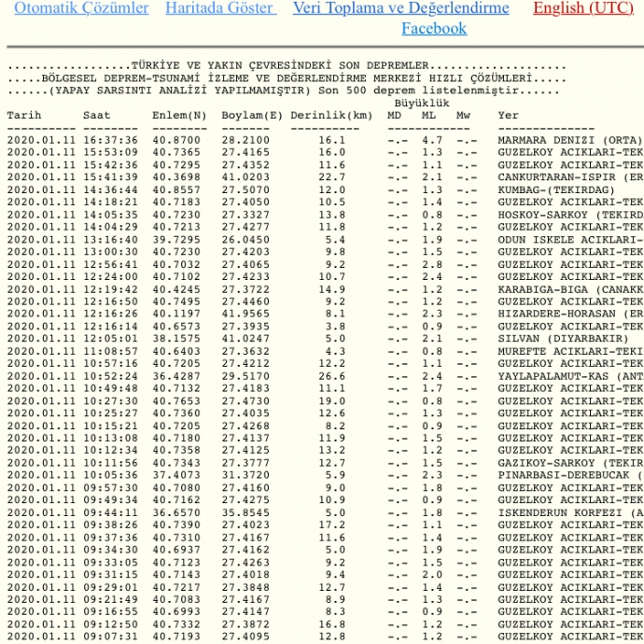The height and width of the screenshot is (644, 644).
Task: Click the Yer column header
Action: pos(508,116)
